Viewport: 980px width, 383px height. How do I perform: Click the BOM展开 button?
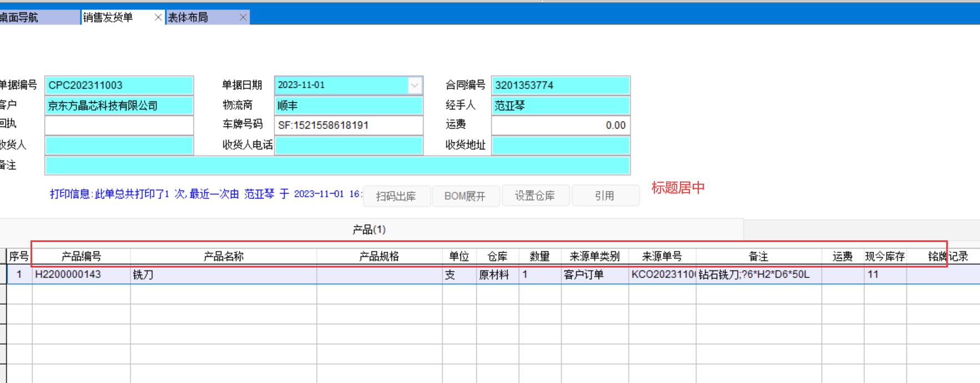click(465, 196)
